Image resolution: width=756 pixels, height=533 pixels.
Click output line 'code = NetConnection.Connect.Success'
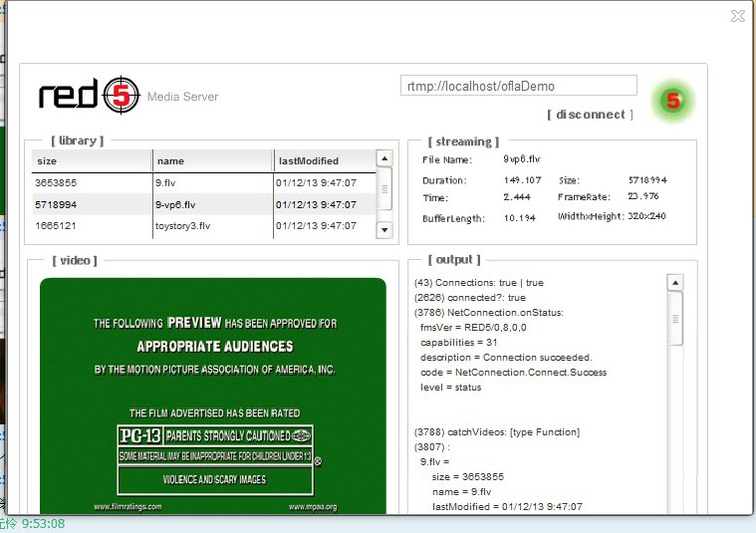pyautogui.click(x=514, y=373)
